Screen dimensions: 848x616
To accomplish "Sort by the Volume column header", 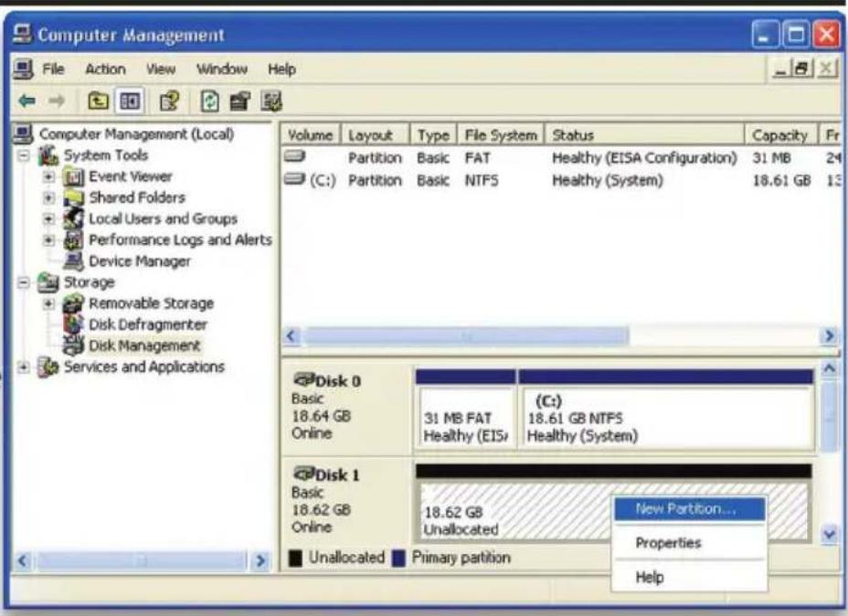I will [311, 134].
